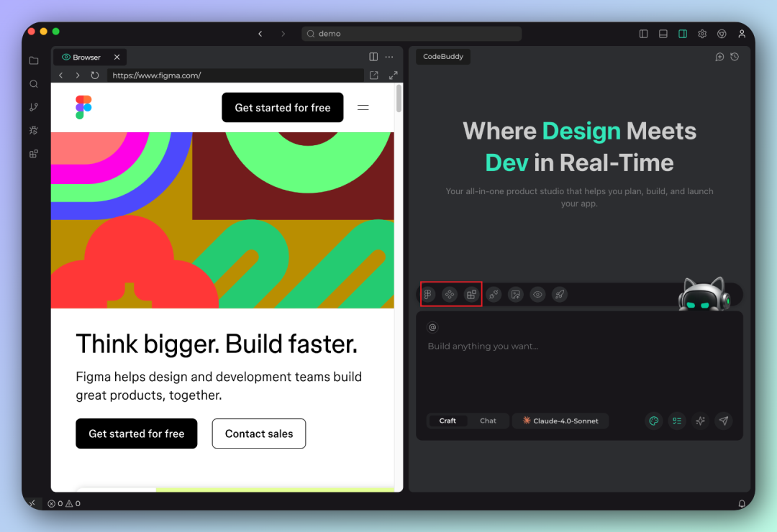This screenshot has height=532, width=777.
Task: Open the Extensions icon in left sidebar
Action: tap(34, 154)
